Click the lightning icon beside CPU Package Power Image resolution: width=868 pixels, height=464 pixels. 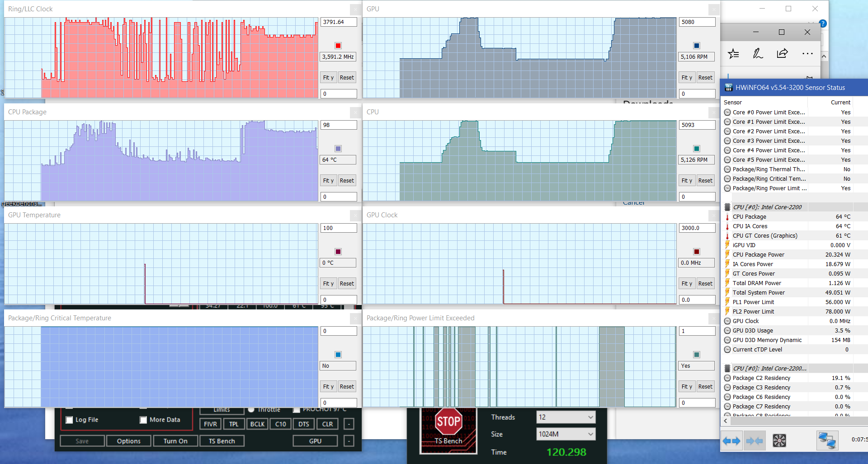coord(727,254)
